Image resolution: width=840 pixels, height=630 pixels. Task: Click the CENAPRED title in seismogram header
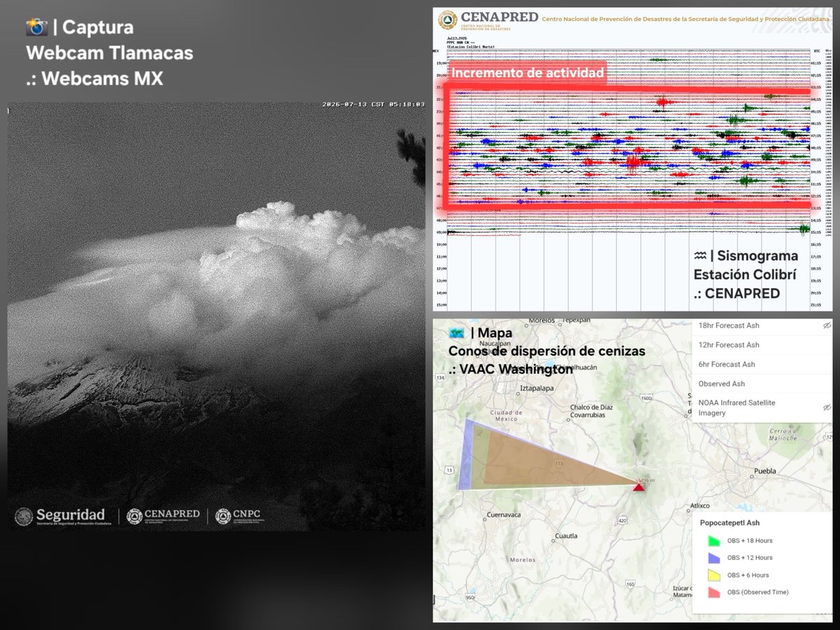[x=500, y=17]
